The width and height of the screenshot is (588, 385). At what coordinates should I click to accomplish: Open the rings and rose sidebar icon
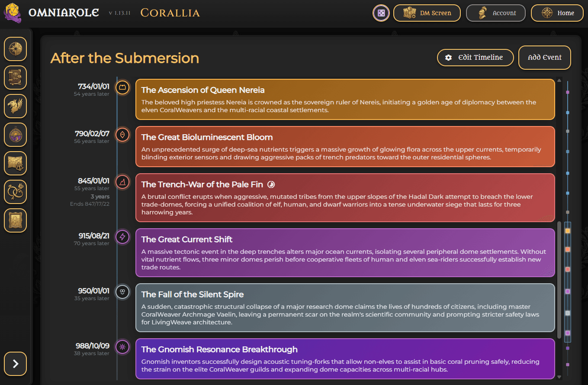(16, 192)
